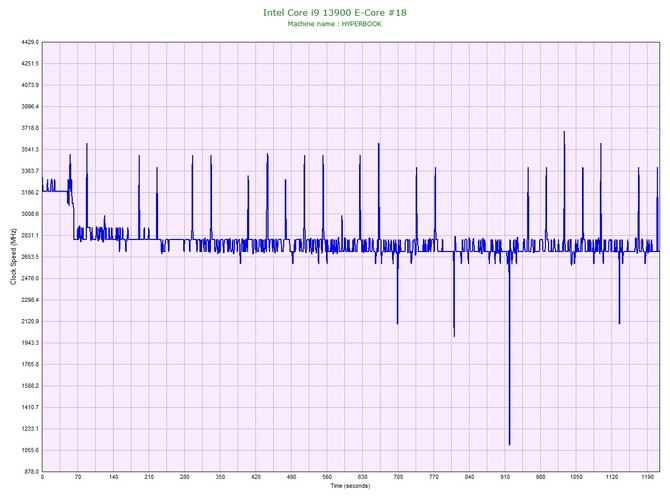The image size is (670, 503).
Task: Click the 350 tick on the time axis
Action: point(220,477)
